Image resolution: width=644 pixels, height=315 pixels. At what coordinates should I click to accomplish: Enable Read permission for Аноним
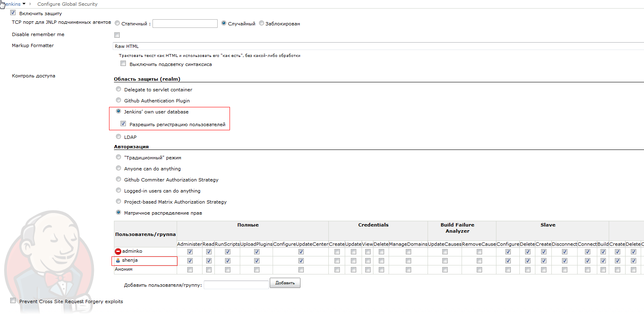(x=209, y=270)
